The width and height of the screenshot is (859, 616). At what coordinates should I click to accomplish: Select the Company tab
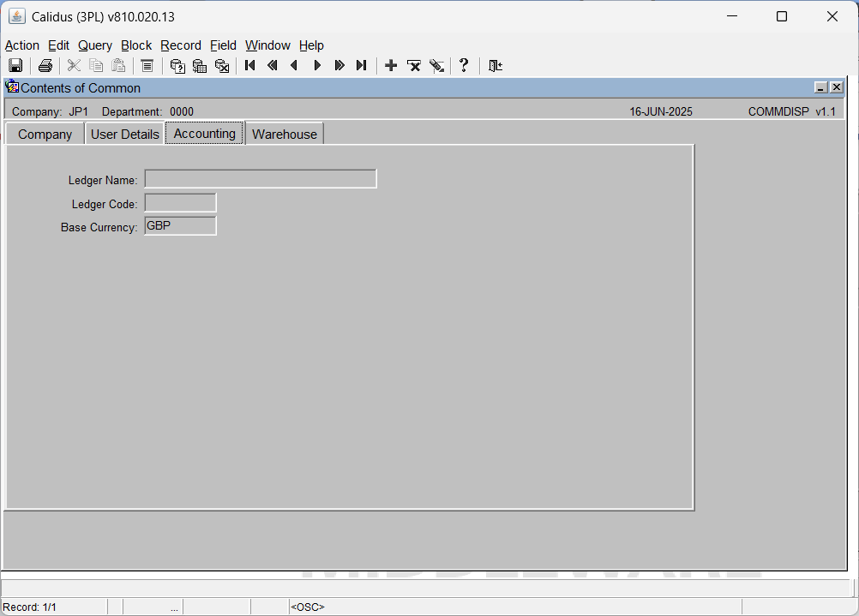[x=45, y=135]
